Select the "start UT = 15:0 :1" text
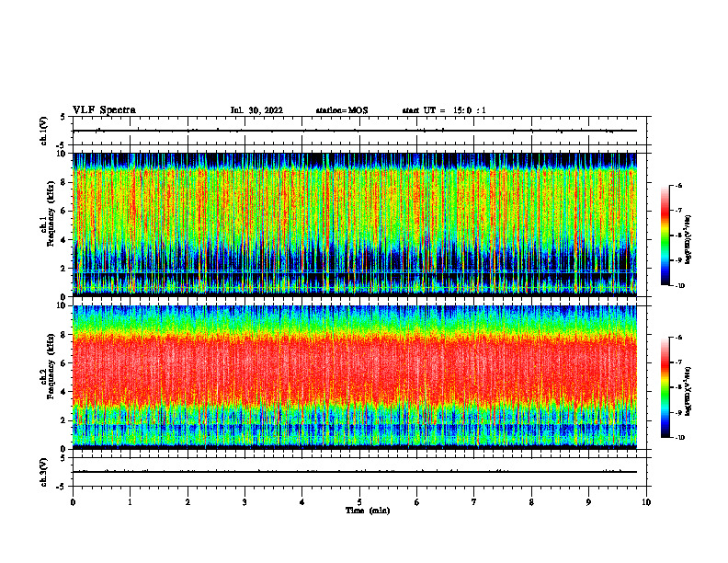The width and height of the screenshot is (728, 563). pos(444,110)
